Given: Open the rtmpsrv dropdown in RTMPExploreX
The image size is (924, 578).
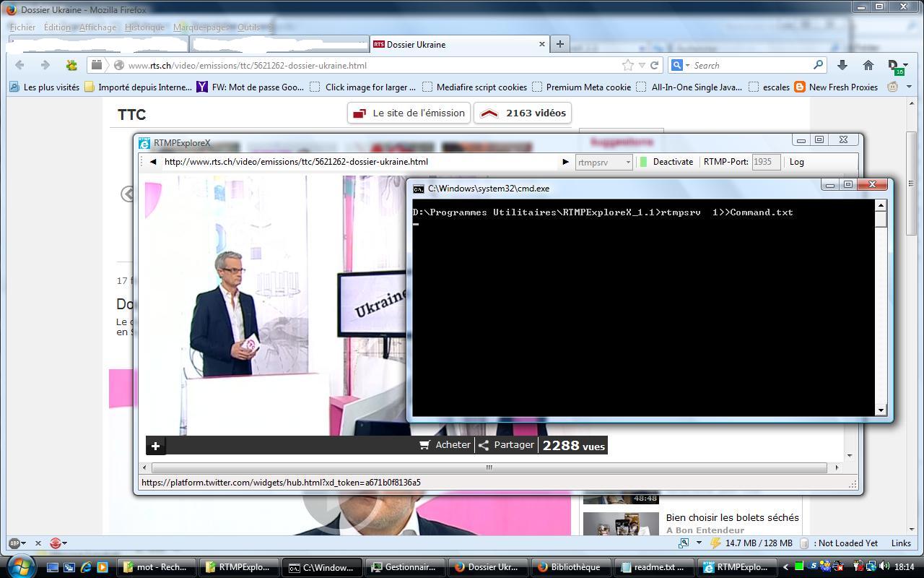Looking at the screenshot, I should [604, 162].
